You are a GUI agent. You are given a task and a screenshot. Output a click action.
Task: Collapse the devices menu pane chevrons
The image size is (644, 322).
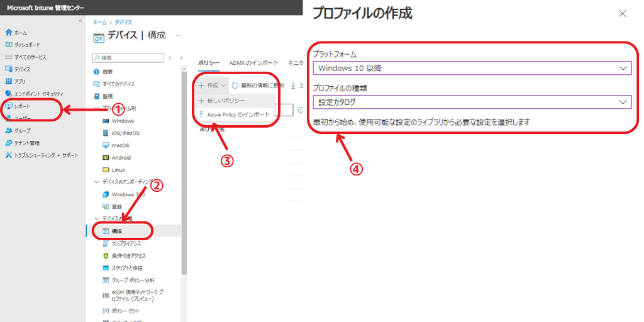point(181,58)
